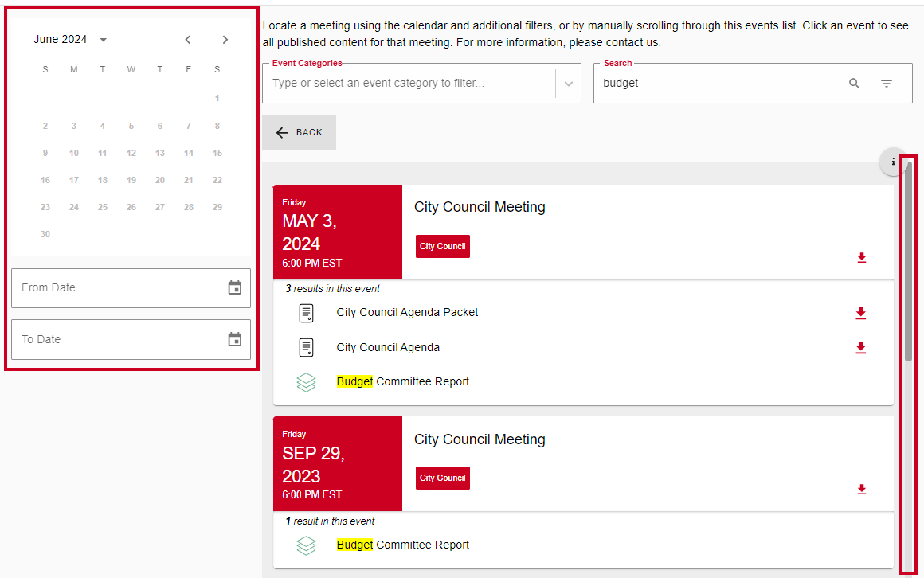Click the BACK button
The width and height of the screenshot is (924, 578).
point(300,133)
